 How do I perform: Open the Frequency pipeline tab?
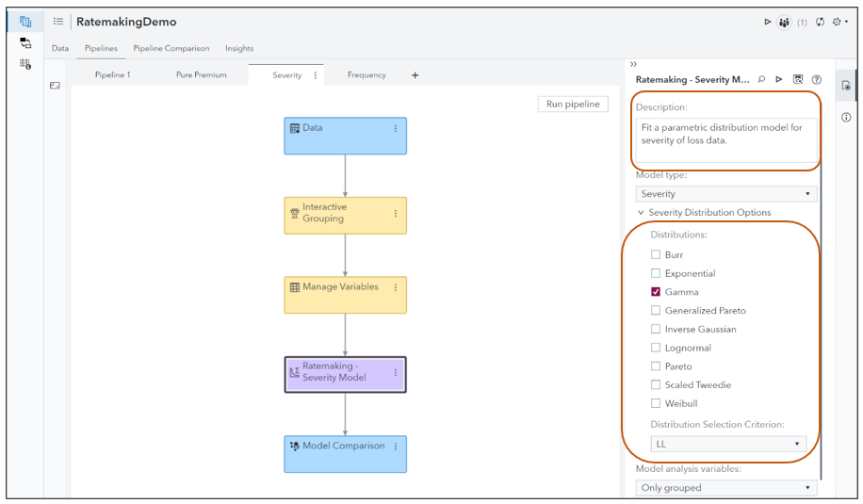[366, 75]
